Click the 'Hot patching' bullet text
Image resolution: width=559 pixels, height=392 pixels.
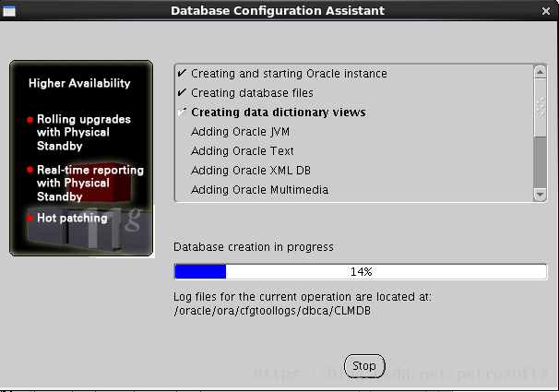[72, 218]
